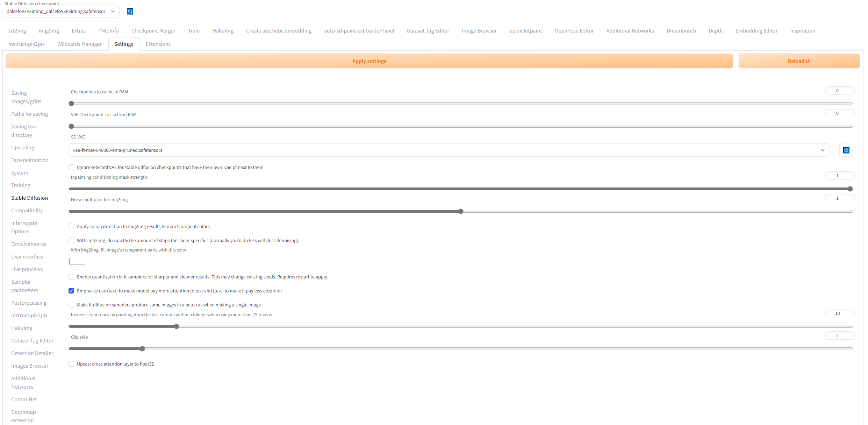Open the Checkpoint Merger tab
The image size is (868, 425).
pos(153,31)
